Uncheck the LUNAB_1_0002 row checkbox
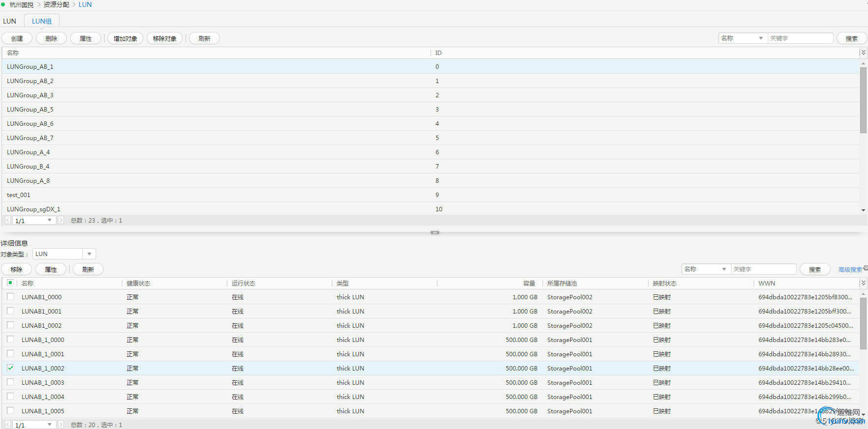Viewport: 868px width, 429px height. (x=10, y=368)
